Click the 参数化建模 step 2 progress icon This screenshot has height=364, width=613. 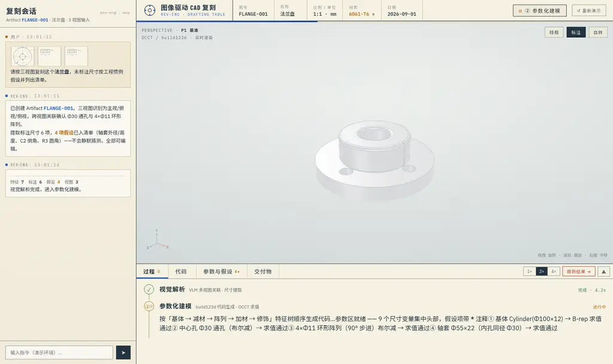click(x=148, y=307)
